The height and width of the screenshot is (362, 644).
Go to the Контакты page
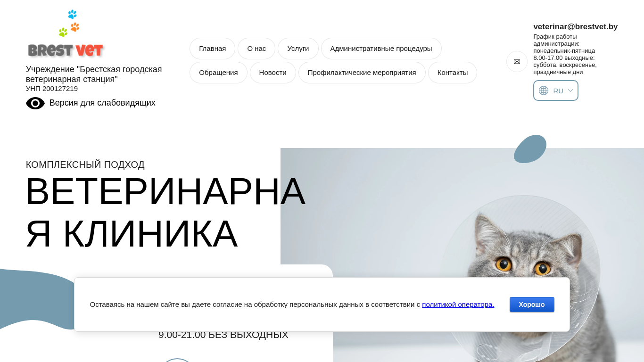point(453,73)
